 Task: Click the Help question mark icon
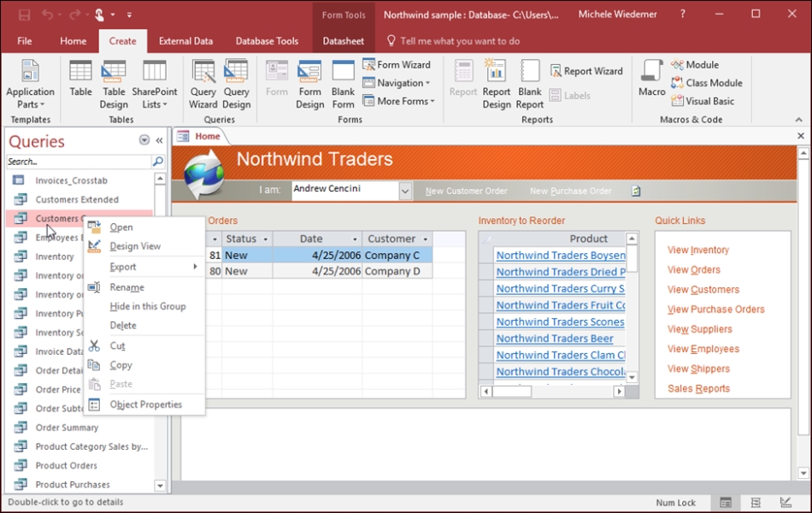(683, 15)
